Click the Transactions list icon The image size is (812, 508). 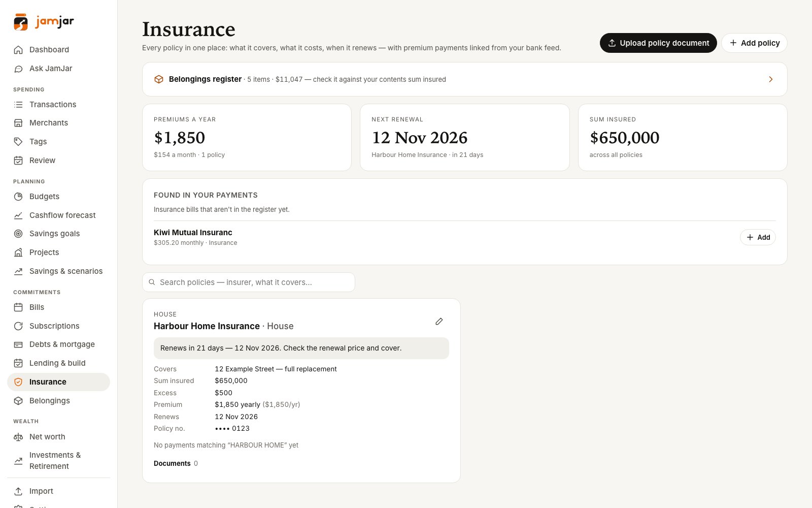(18, 105)
